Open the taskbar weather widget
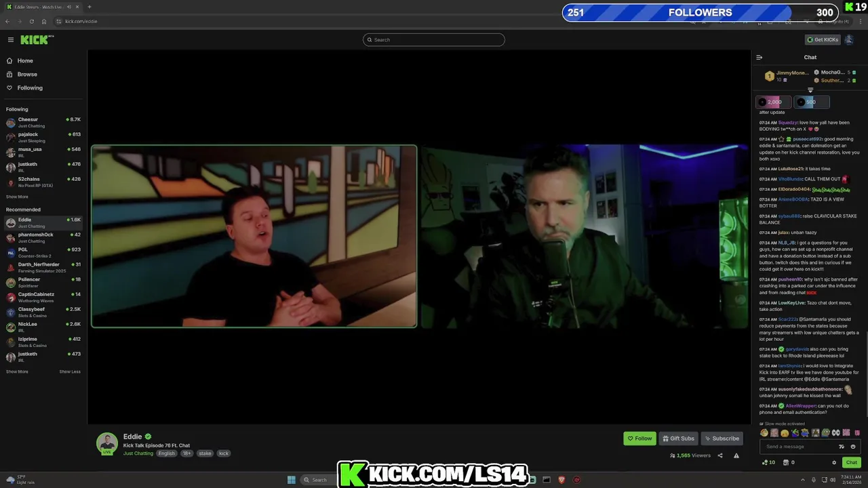This screenshot has height=488, width=868. (x=20, y=480)
